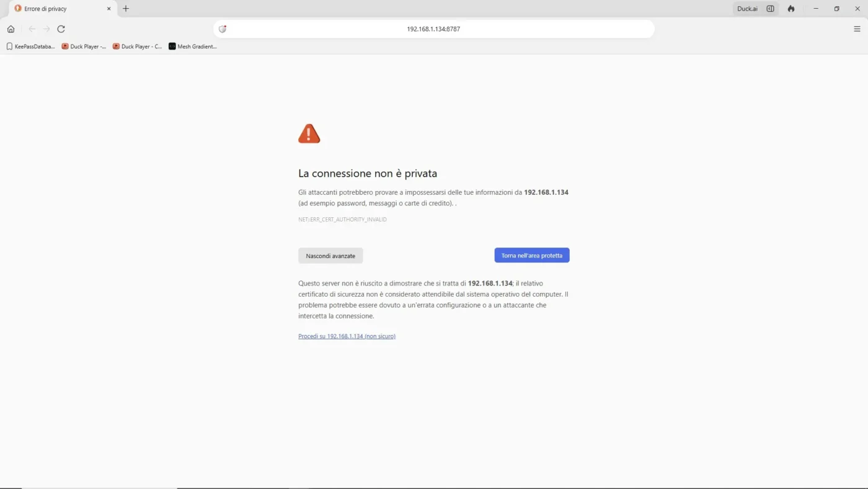Screen dimensions: 868x489
Task: Open the privacy shield icon in address bar
Action: tap(223, 29)
